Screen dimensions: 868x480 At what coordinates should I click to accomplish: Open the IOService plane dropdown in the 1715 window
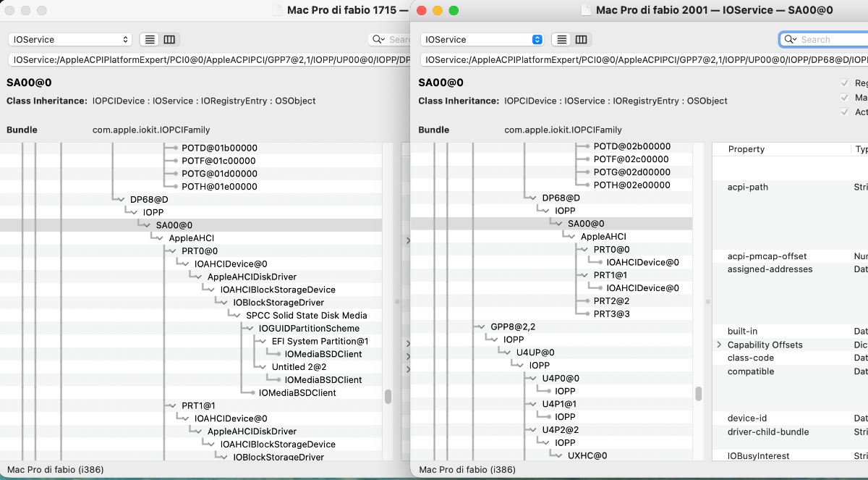click(69, 40)
